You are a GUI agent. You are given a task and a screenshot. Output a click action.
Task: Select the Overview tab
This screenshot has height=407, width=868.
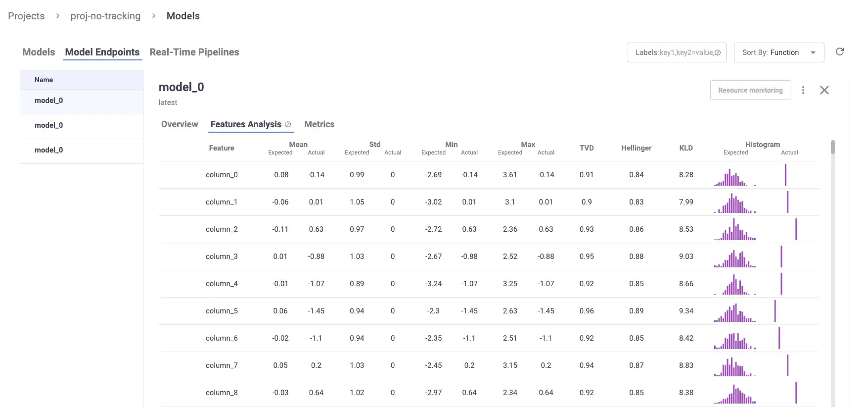[180, 124]
